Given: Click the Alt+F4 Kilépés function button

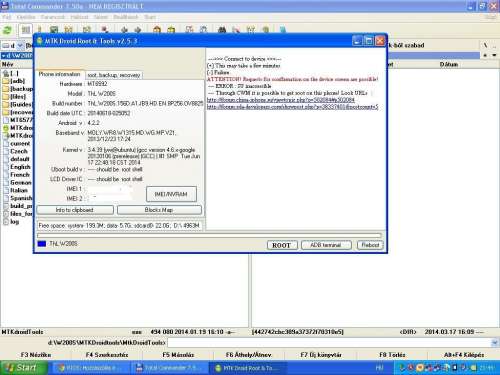Looking at the screenshot, I should point(464,355).
